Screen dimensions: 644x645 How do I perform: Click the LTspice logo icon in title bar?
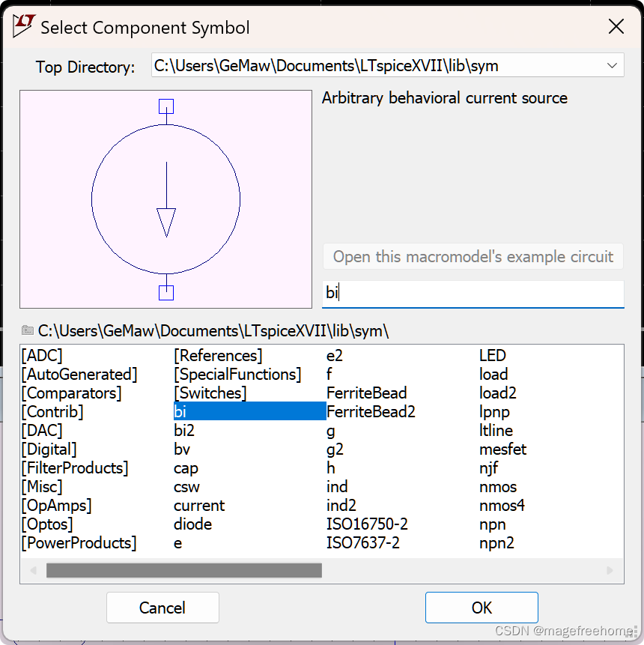pos(23,26)
